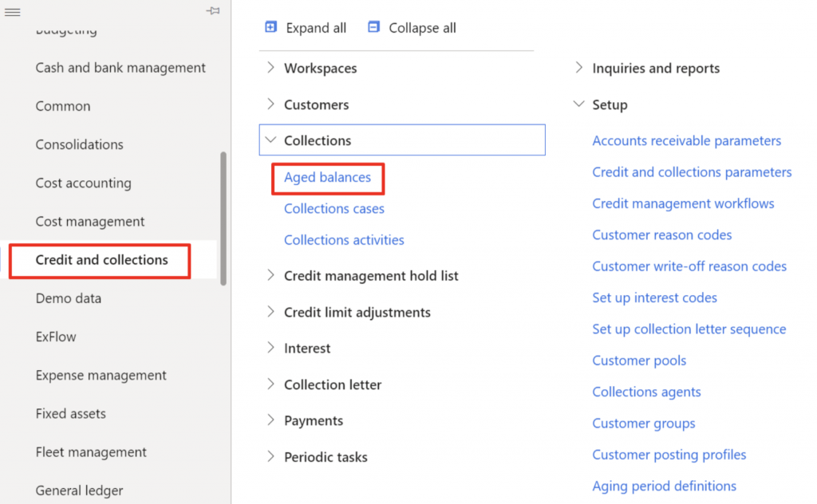Expand the Customers node
817x504 pixels.
tap(271, 104)
